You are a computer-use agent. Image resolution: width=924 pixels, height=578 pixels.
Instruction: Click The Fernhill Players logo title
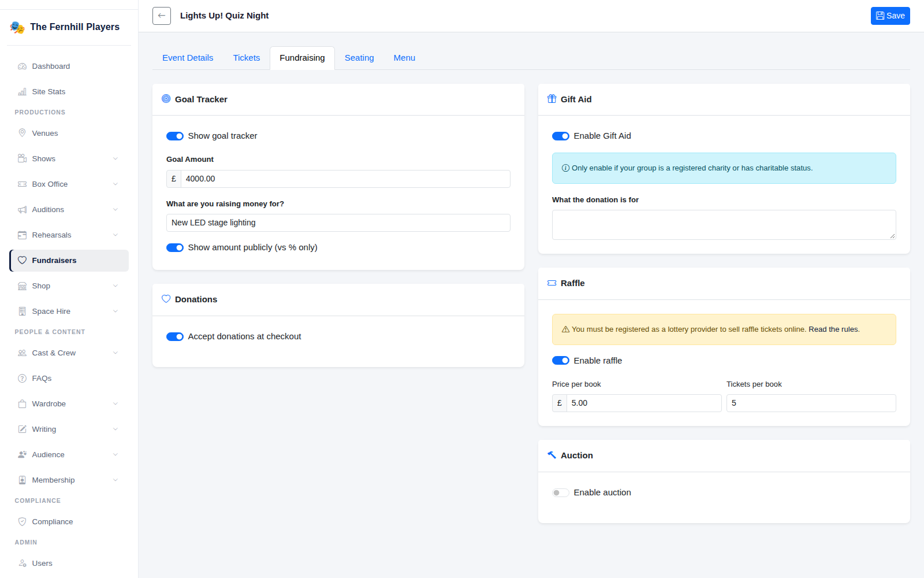(x=74, y=27)
